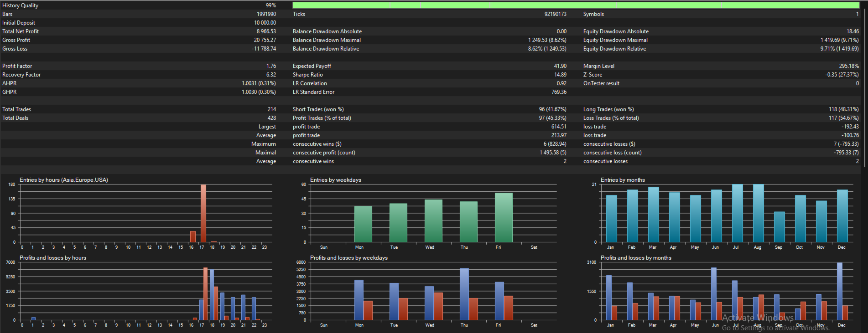
Task: Click the tall hour-17 bar in Entries by hours
Action: point(203,213)
